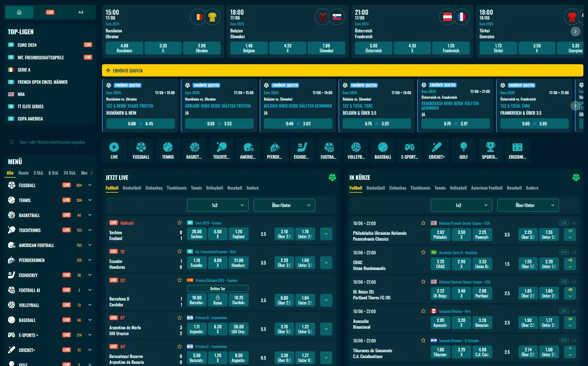Favorite the Serbien vs England match
The image size is (588, 366).
click(x=180, y=223)
